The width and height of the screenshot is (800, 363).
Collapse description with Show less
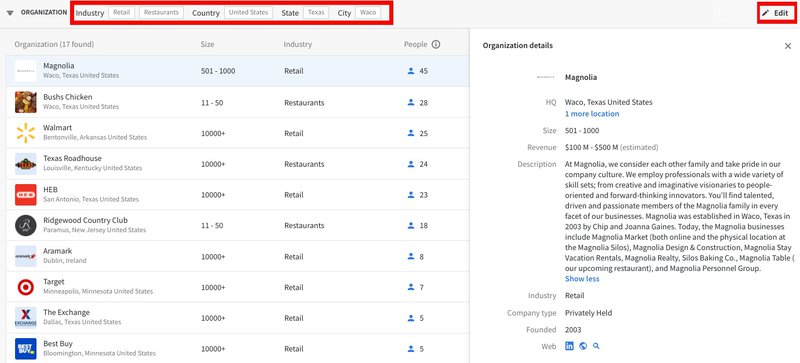582,279
